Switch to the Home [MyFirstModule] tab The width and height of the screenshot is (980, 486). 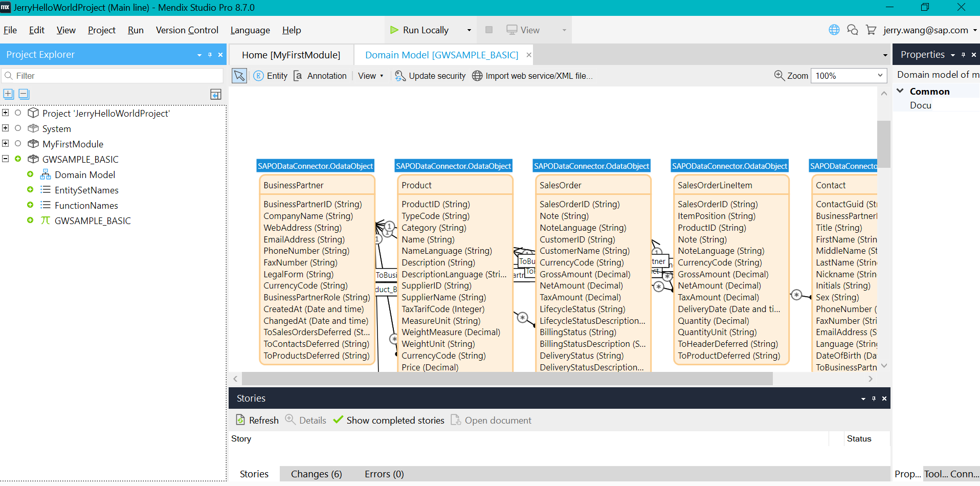pos(291,55)
